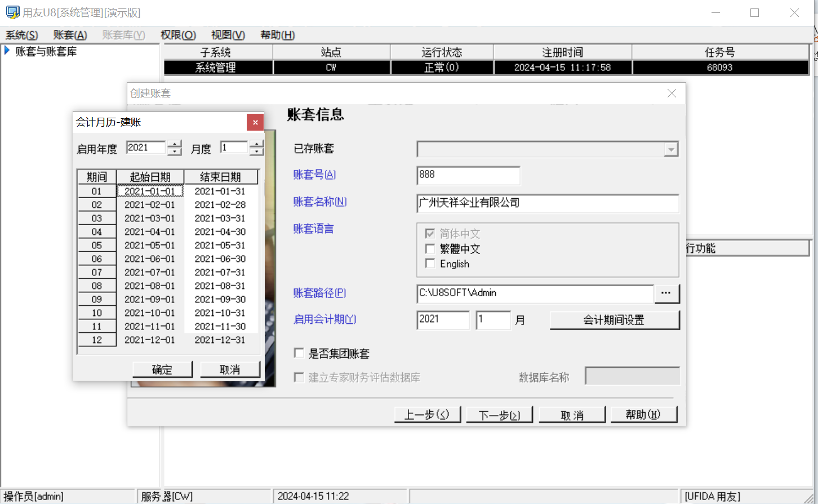Increase the 启用年度 year spinner
Viewport: 818px width, 504px height.
(175, 144)
